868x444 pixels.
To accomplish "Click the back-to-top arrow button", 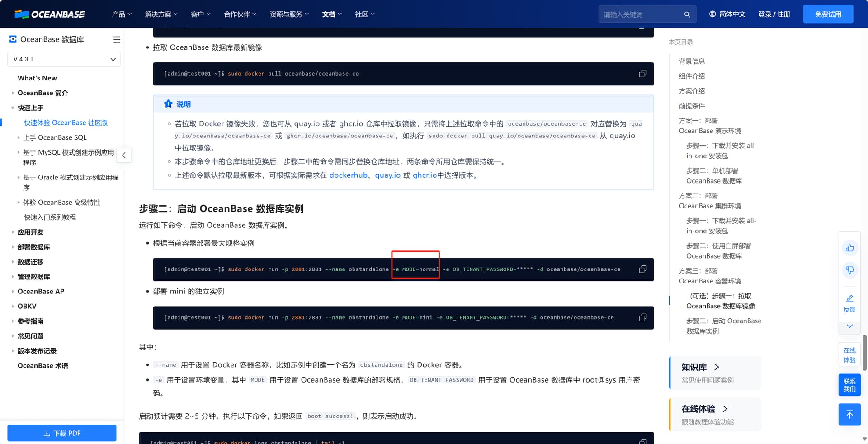I will coord(849,414).
